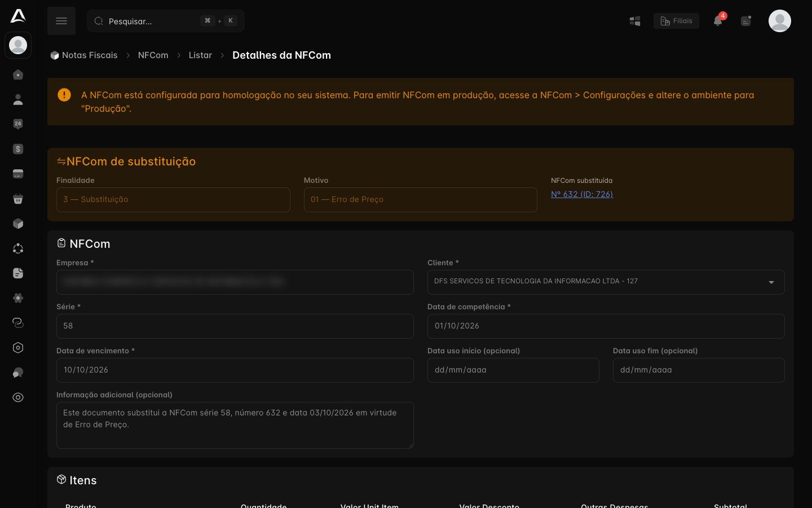Open the hexagon sidebar icon
The width and height of the screenshot is (812, 508).
18,348
